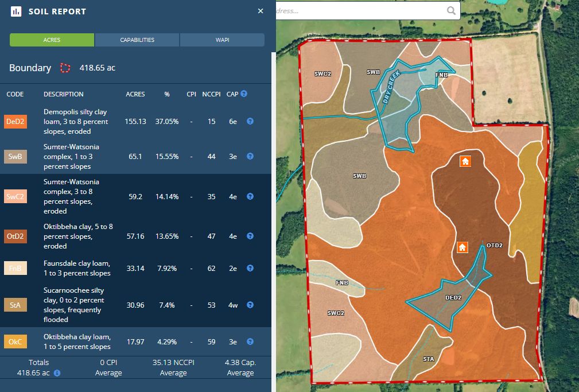This screenshot has width=579, height=392.
Task: Toggle the SwB soil code badge
Action: click(x=15, y=156)
